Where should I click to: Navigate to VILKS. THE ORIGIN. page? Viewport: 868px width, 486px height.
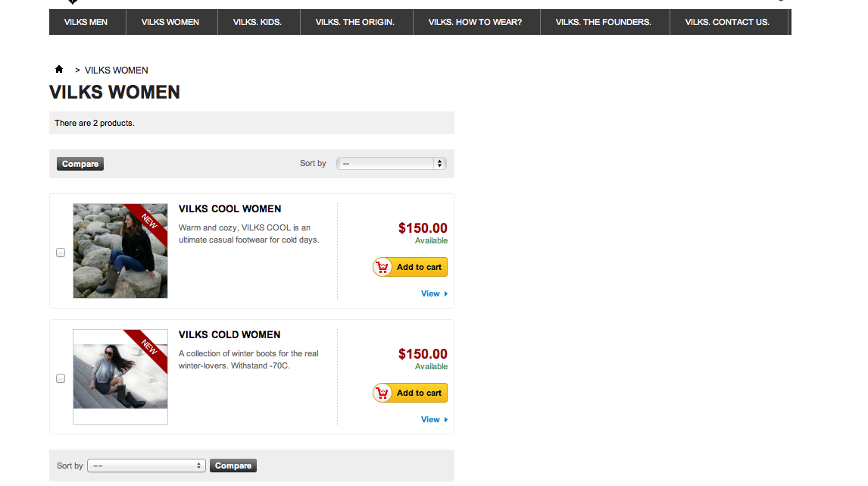pyautogui.click(x=355, y=22)
